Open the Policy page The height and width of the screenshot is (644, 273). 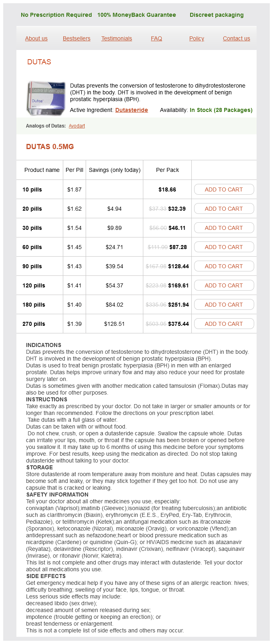tap(197, 38)
